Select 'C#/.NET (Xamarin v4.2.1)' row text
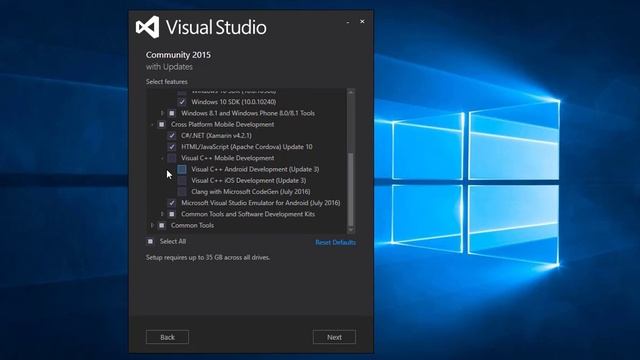 (x=216, y=136)
